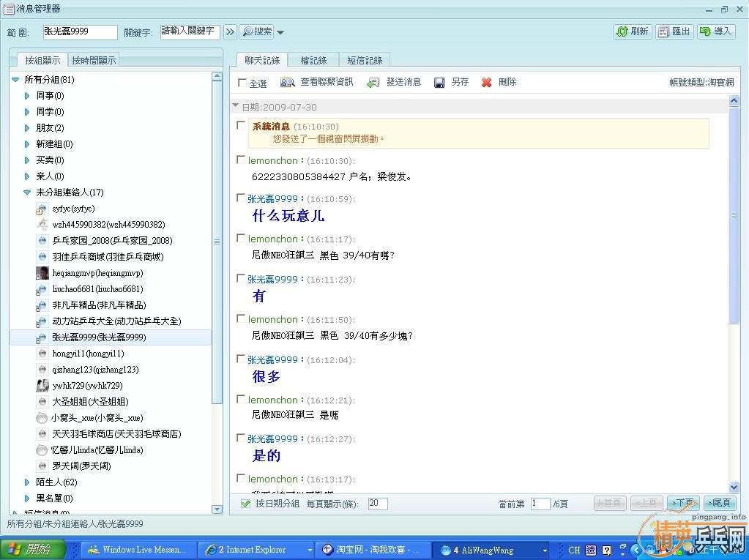
Task: Click the avatar icon of 忆馨儿linda
Action: (42, 449)
